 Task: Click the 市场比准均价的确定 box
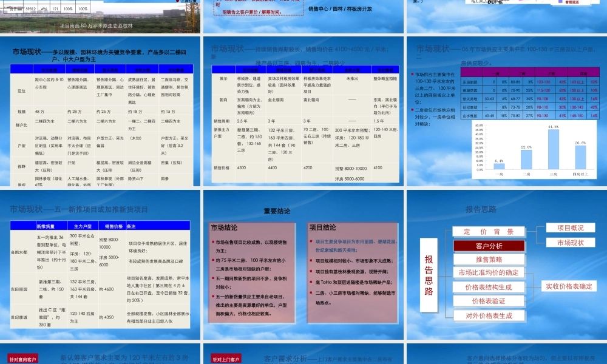489,273
